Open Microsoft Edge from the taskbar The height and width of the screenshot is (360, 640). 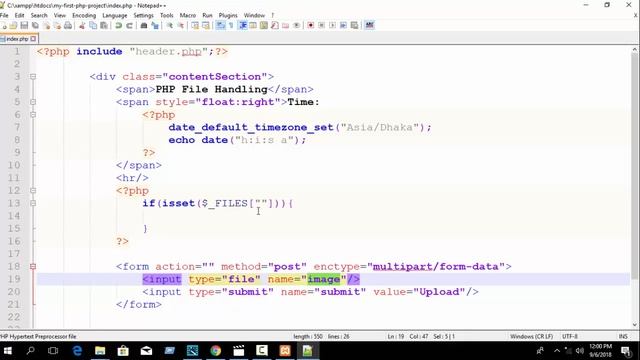(x=77, y=351)
